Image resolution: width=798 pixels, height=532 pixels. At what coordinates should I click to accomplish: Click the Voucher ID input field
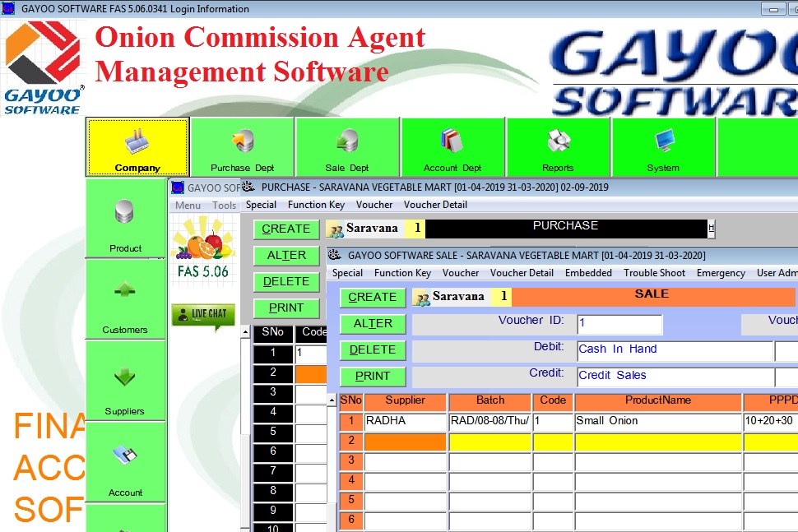[619, 324]
